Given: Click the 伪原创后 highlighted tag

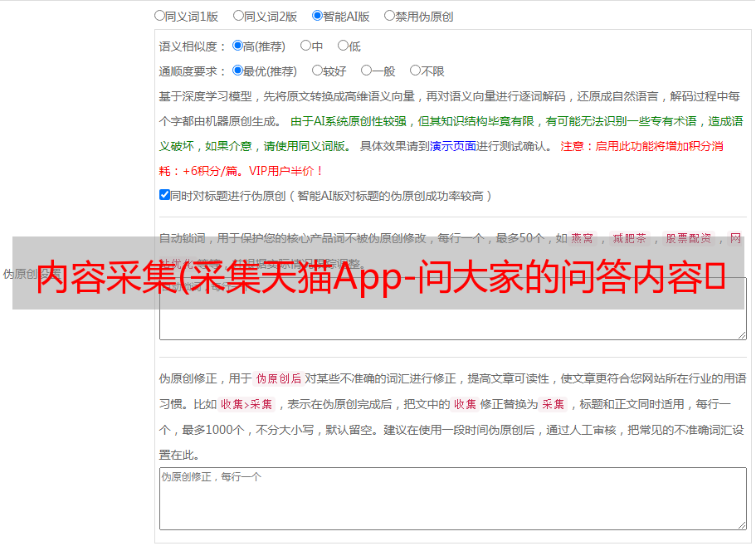Looking at the screenshot, I should coord(278,378).
